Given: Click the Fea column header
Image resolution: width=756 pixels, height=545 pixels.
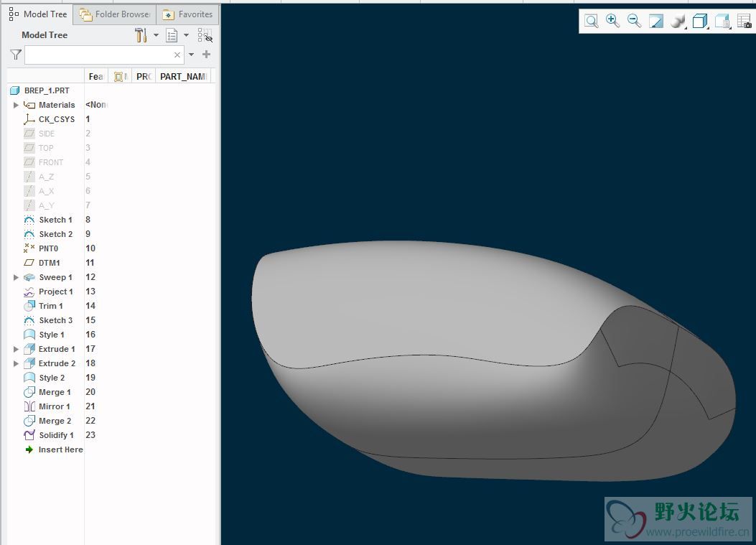Looking at the screenshot, I should [96, 76].
